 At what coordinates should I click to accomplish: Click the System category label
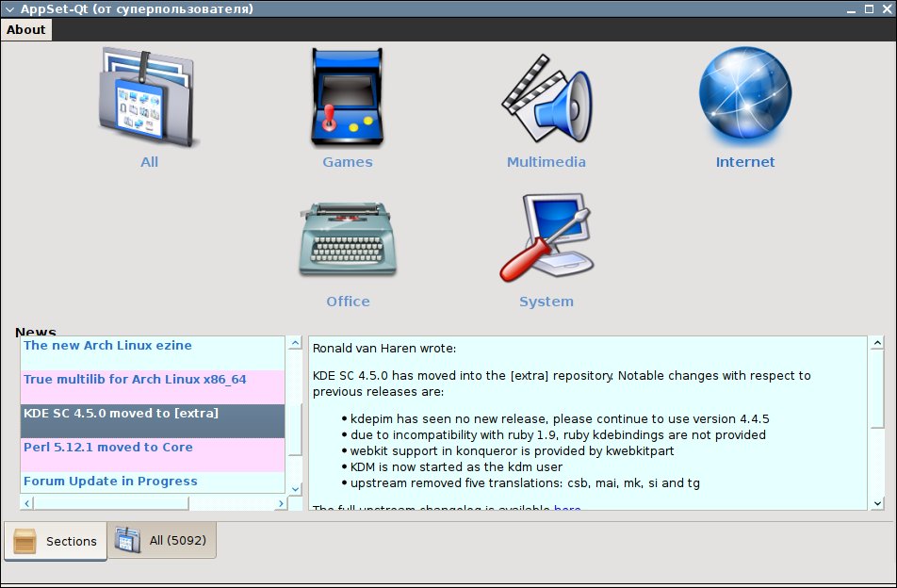coord(546,302)
